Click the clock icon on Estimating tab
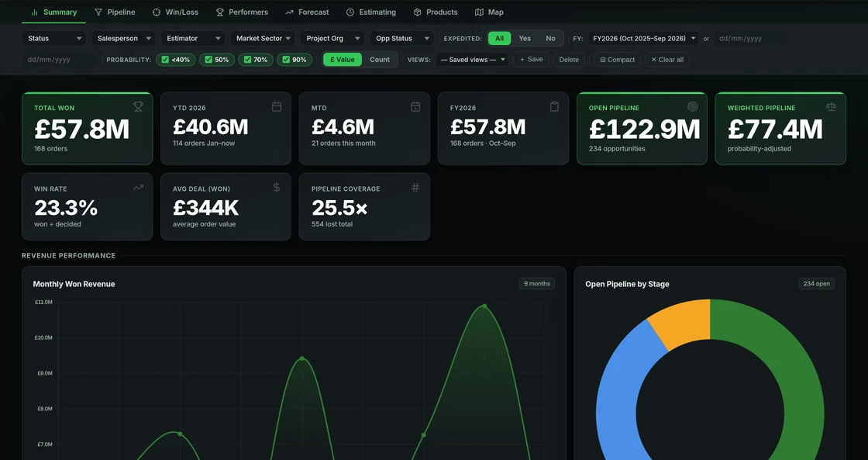Viewport: 868px width, 460px height. pos(350,12)
